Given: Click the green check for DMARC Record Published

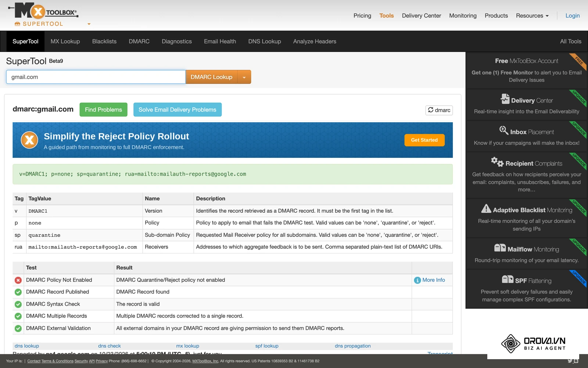Looking at the screenshot, I should point(18,292).
